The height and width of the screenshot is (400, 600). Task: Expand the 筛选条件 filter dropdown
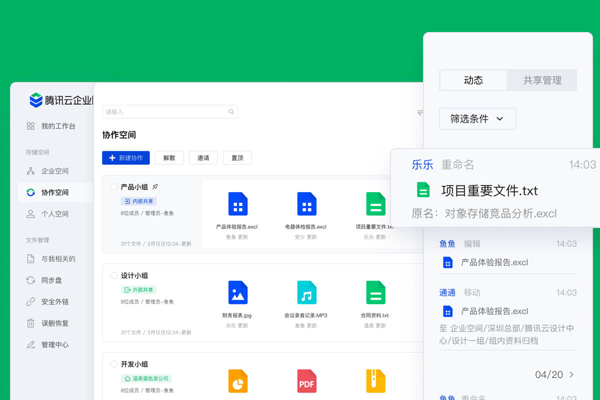tap(477, 119)
